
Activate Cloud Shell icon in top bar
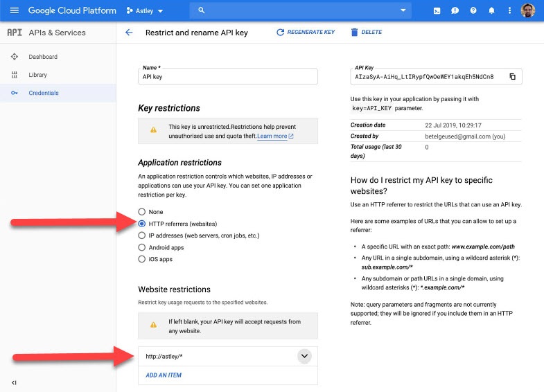437,11
